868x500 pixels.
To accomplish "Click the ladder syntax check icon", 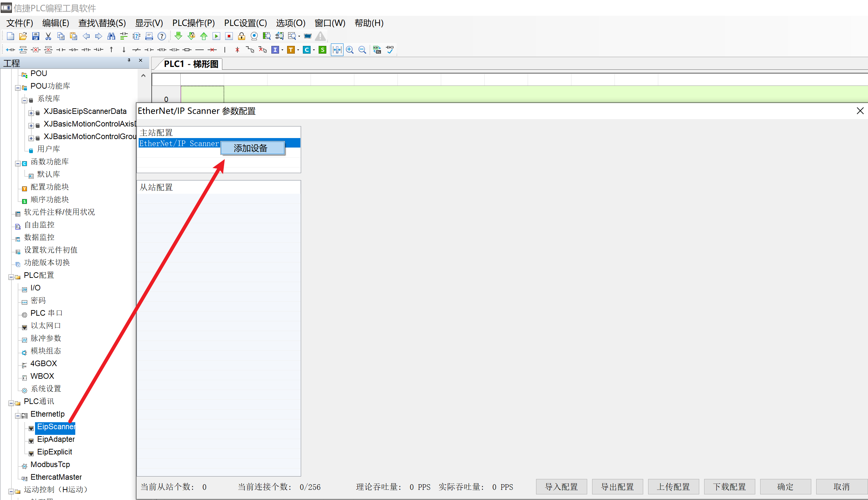I will 390,50.
